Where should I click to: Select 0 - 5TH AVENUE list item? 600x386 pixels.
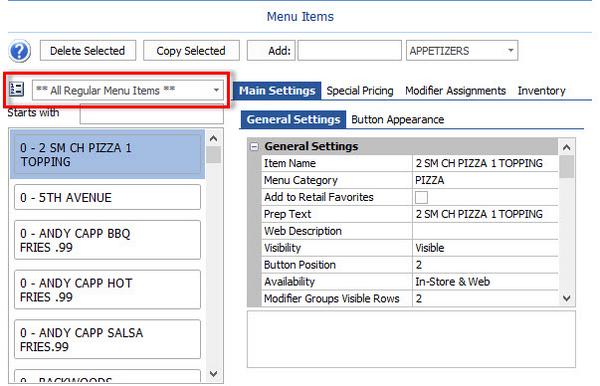click(x=108, y=197)
